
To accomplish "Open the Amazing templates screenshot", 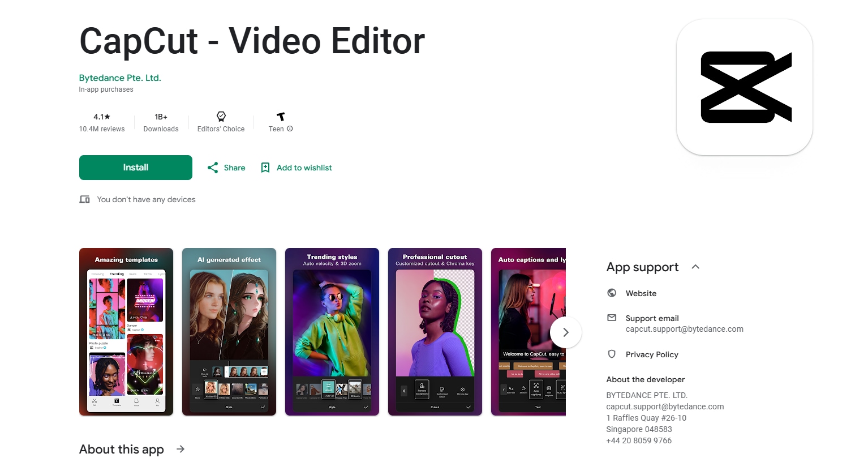I will click(126, 332).
